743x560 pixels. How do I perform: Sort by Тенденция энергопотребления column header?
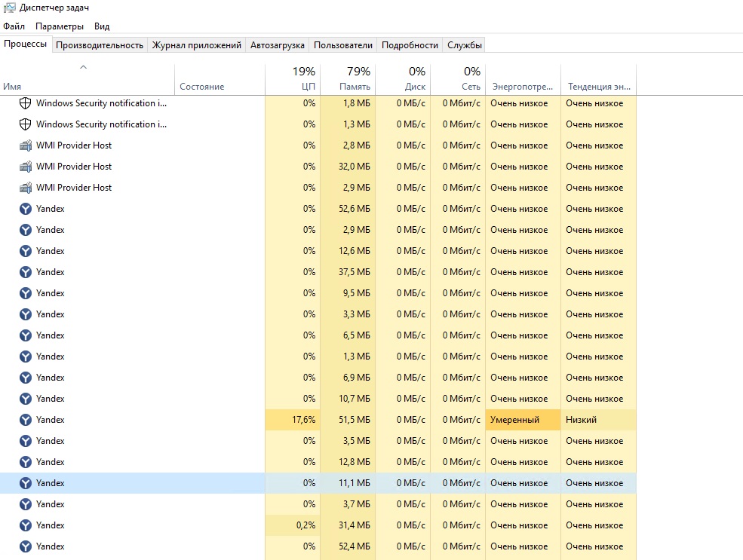click(598, 80)
